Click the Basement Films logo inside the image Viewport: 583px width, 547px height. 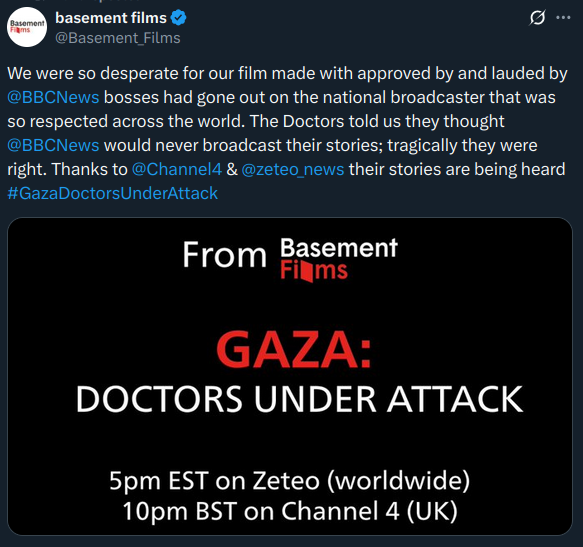(339, 259)
